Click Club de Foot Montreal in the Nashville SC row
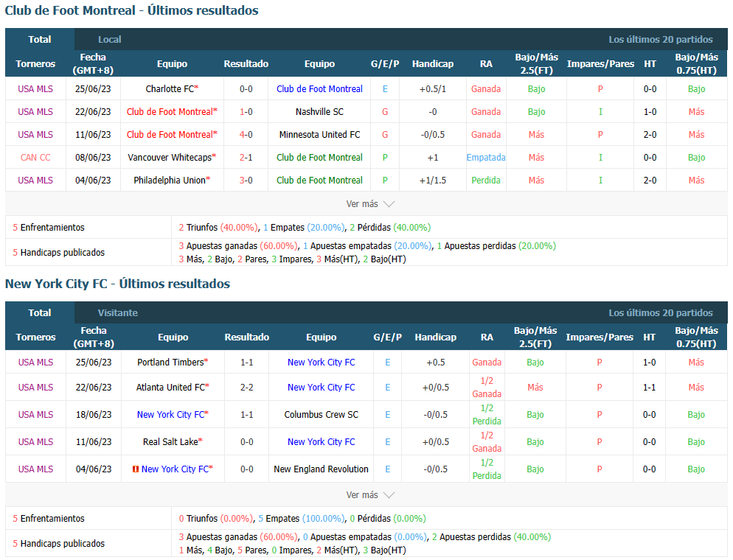The image size is (733, 560). click(x=169, y=111)
